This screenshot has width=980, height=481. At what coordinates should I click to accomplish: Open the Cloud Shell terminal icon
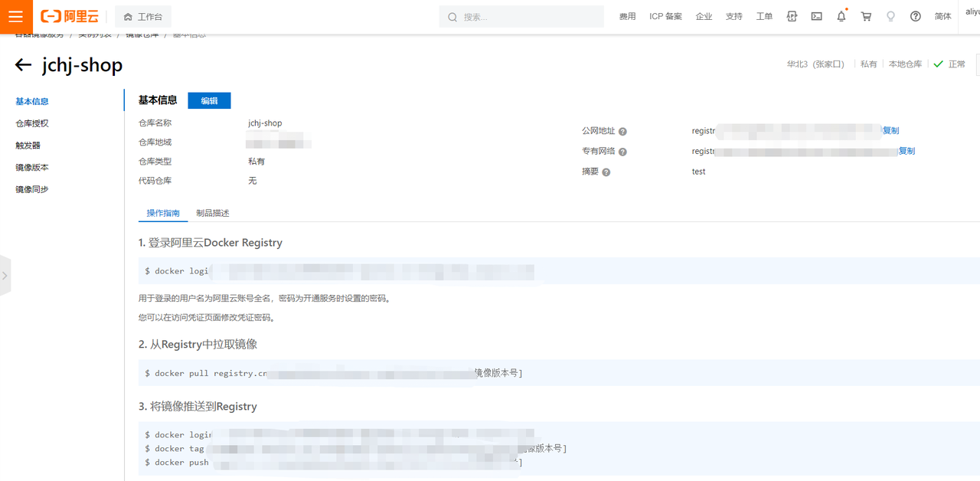(x=817, y=17)
